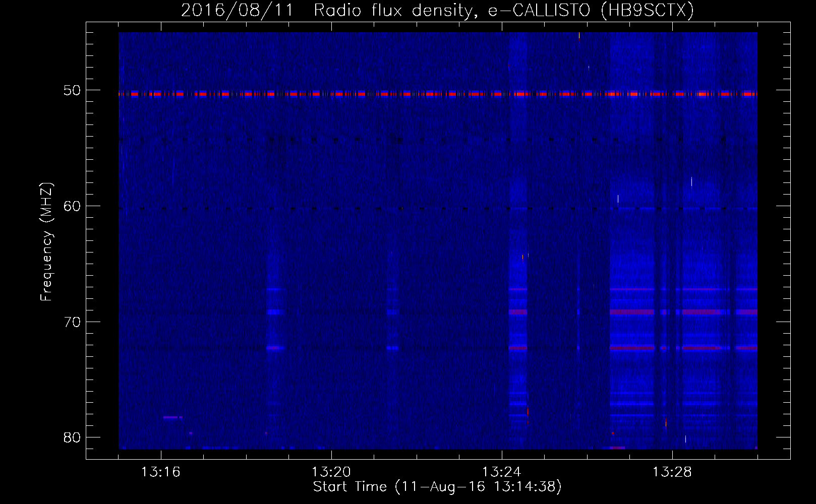Click the 50 frequency tick label
This screenshot has height=504, width=816.
pyautogui.click(x=72, y=90)
